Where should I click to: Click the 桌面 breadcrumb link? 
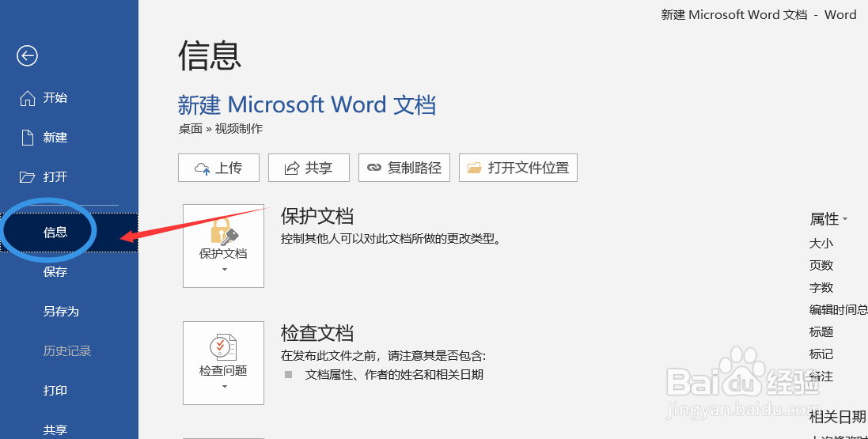tap(191, 129)
